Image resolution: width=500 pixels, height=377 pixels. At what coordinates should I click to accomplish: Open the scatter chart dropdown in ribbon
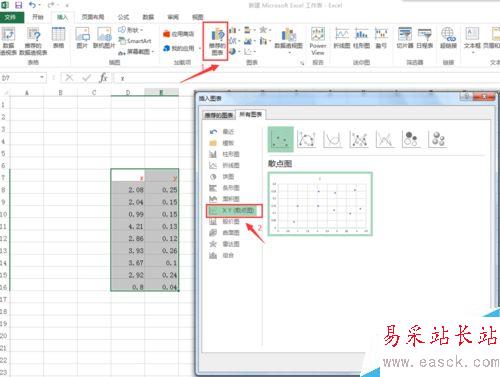pyautogui.click(x=249, y=52)
